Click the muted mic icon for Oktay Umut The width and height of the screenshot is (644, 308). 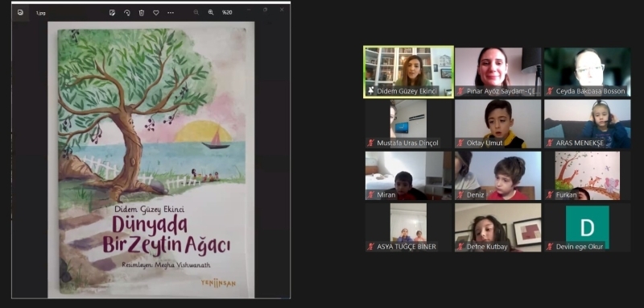[460, 143]
